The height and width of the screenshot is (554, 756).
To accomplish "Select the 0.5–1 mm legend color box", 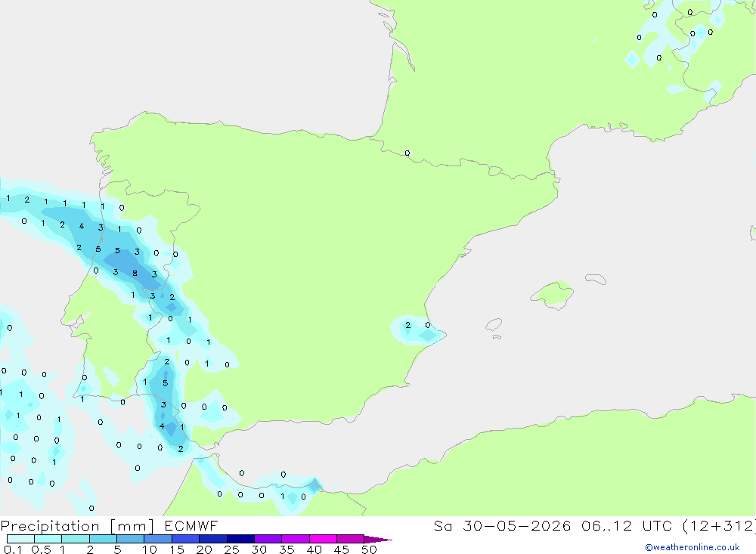I will pyautogui.click(x=48, y=539).
